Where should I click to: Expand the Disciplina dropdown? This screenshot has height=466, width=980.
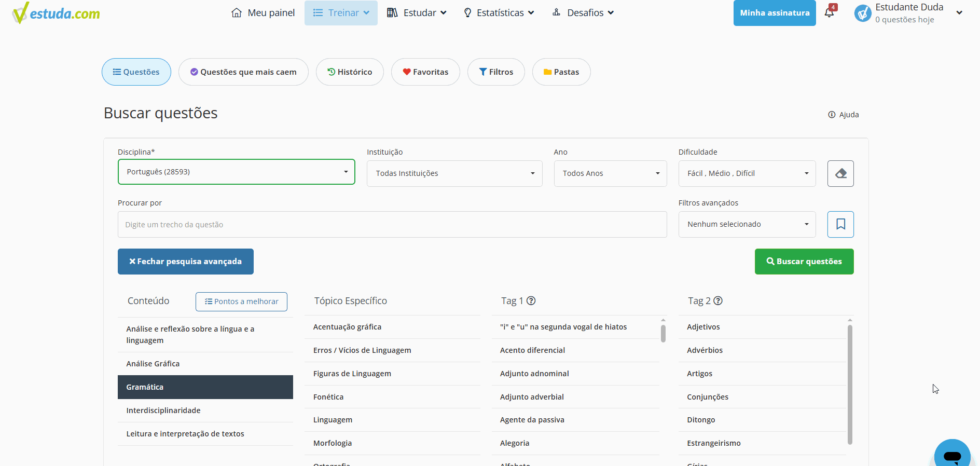point(237,172)
